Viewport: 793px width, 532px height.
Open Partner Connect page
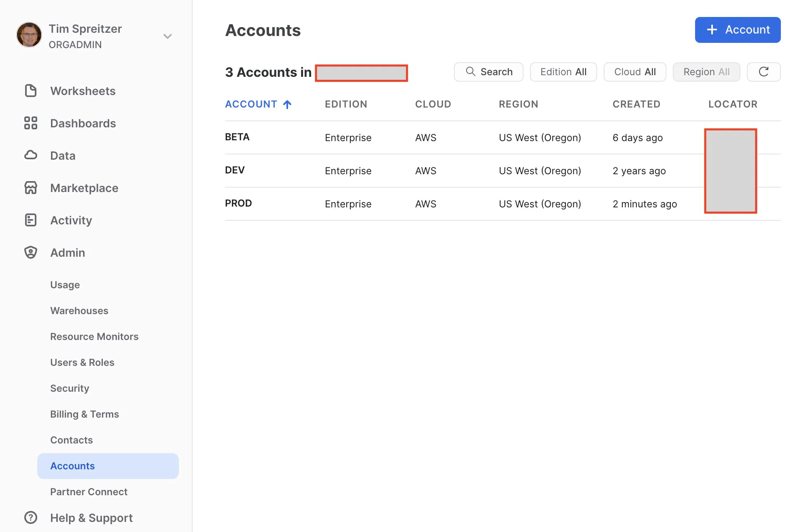pyautogui.click(x=89, y=492)
